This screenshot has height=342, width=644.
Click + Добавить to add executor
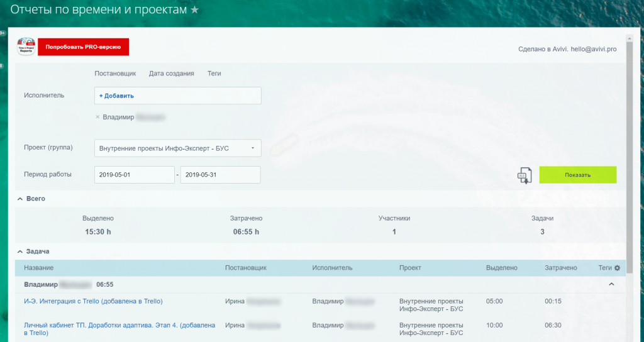pyautogui.click(x=116, y=96)
